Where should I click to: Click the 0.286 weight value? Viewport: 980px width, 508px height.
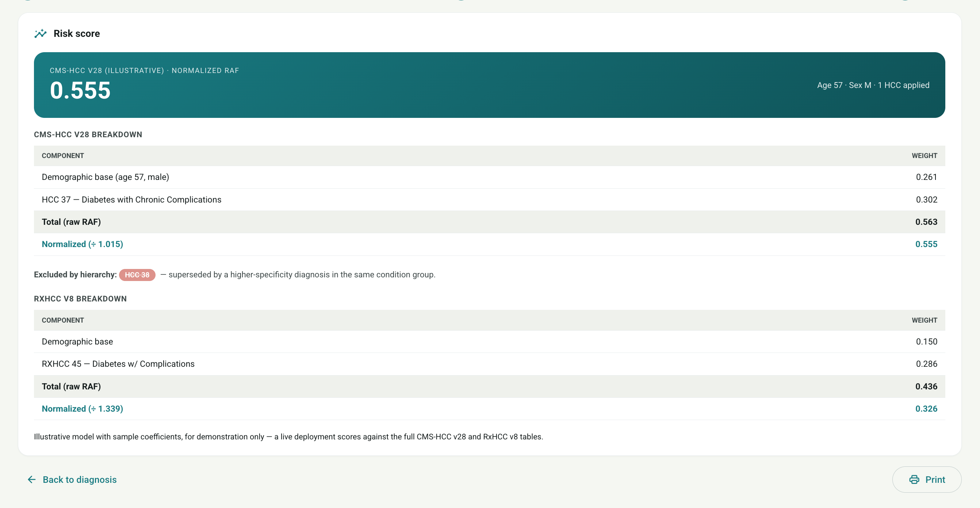click(x=926, y=364)
